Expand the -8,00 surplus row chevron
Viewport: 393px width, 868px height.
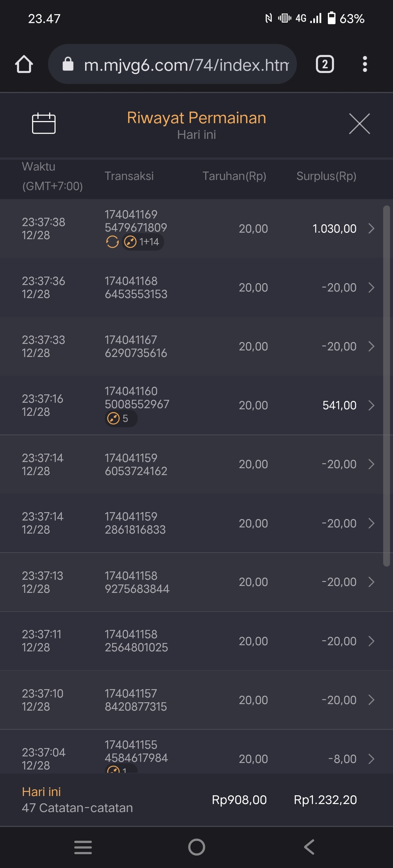click(371, 759)
